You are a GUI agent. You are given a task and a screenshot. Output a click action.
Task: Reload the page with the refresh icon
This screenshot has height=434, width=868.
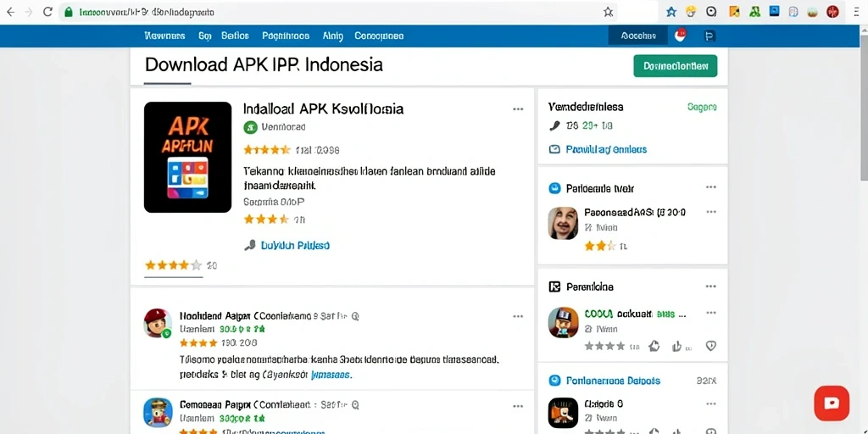(x=47, y=12)
